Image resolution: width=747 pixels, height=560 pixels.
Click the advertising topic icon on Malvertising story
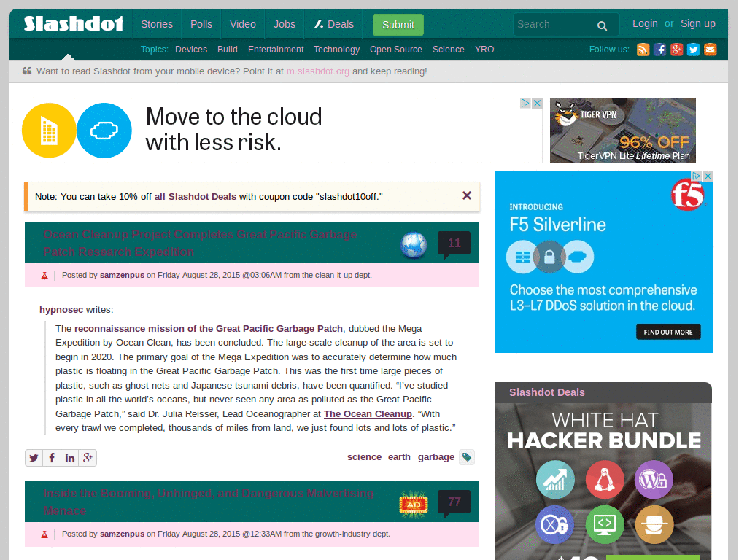(414, 505)
